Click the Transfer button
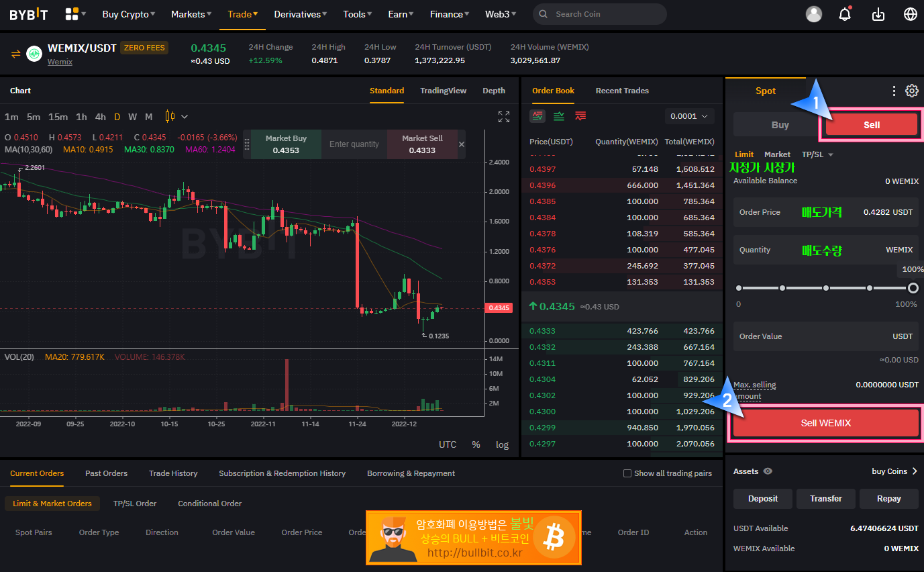The image size is (924, 572). tap(825, 499)
